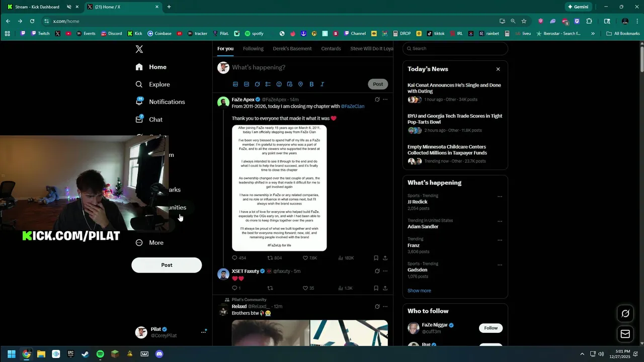The width and height of the screenshot is (644, 362).
Task: Open the floating messages envelope button
Action: coord(625,334)
